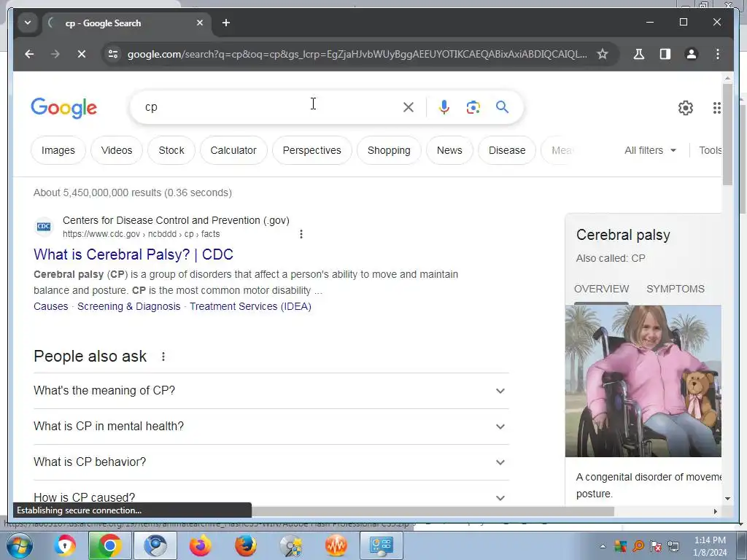This screenshot has width=747, height=560.
Task: Open a new tab with plus button
Action: point(226,23)
